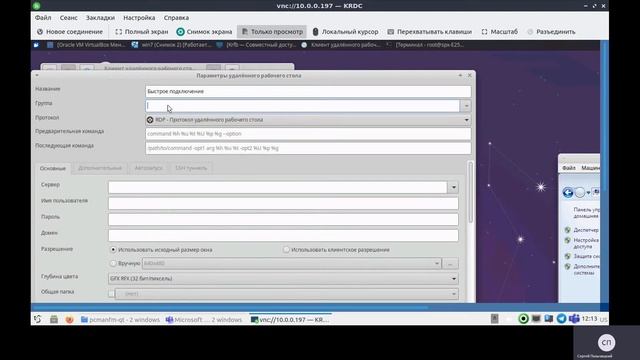The image size is (640, 360).
Task: Click the vnc://10.0.0.197 KRDC taskbar entry
Action: [290, 320]
